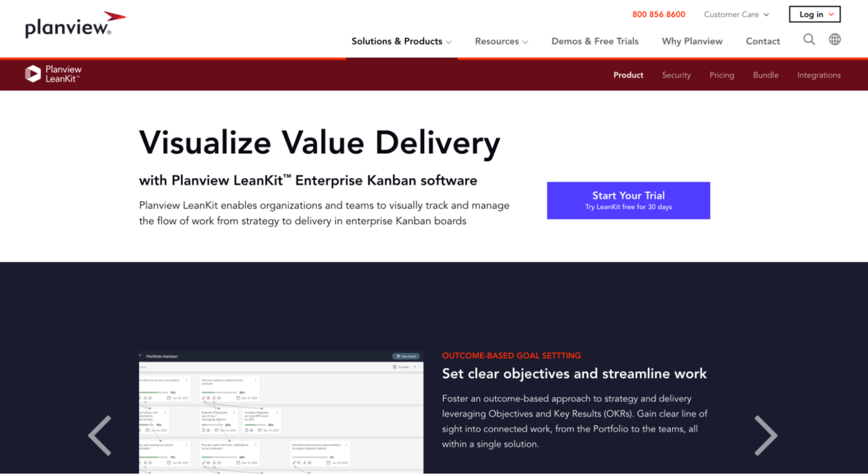Click the Visualize Value Delivery heading
This screenshot has height=474, width=868.
tap(319, 142)
